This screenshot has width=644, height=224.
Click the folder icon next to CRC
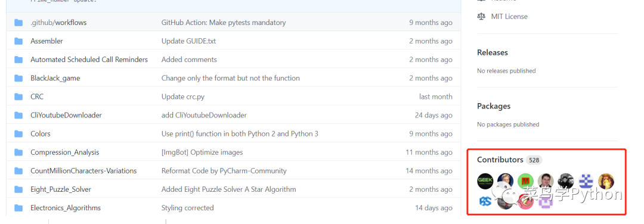[x=18, y=97]
